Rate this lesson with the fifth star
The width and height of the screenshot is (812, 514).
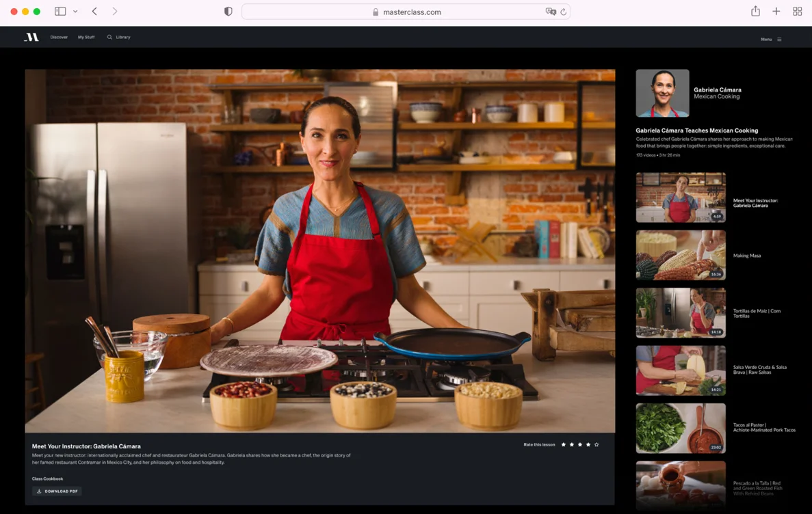[597, 445]
